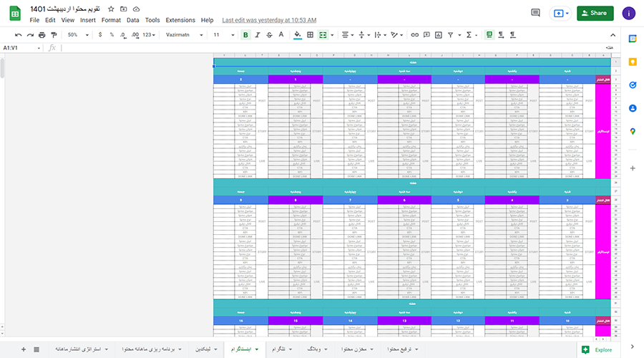Open Google Keep in side panel
Image resolution: width=644 pixels, height=358 pixels.
pyautogui.click(x=633, y=62)
